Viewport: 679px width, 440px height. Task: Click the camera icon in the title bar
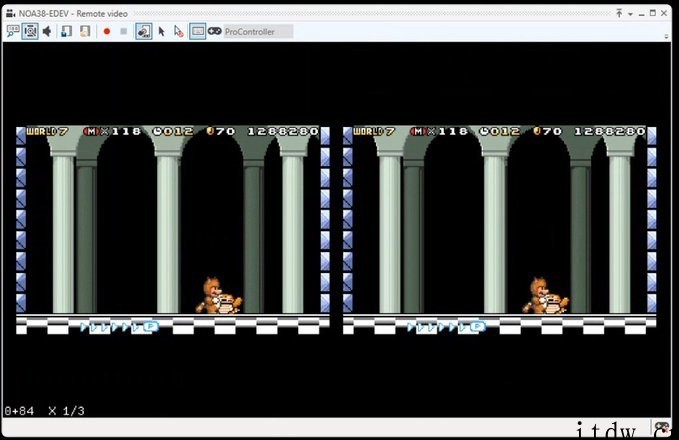[11, 13]
